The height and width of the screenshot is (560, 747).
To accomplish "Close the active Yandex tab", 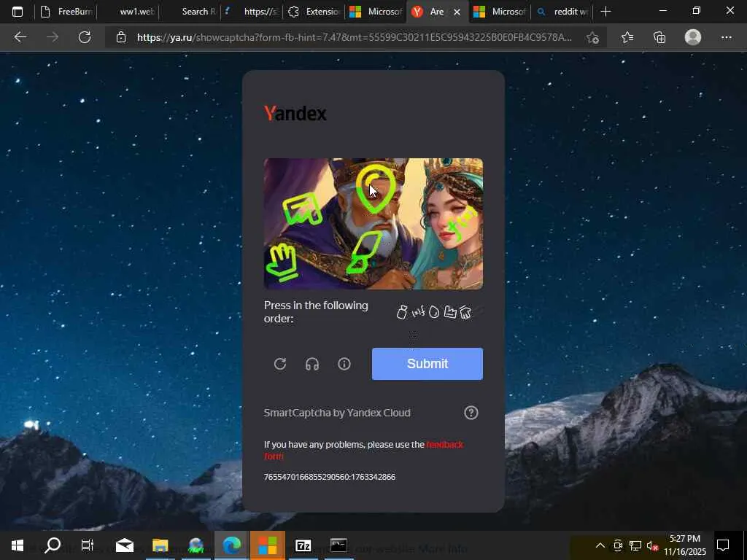I will (457, 12).
